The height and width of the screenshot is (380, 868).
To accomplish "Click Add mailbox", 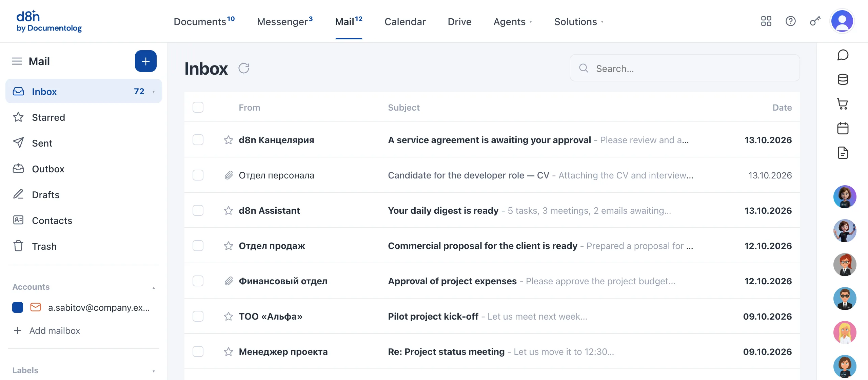I will click(47, 330).
